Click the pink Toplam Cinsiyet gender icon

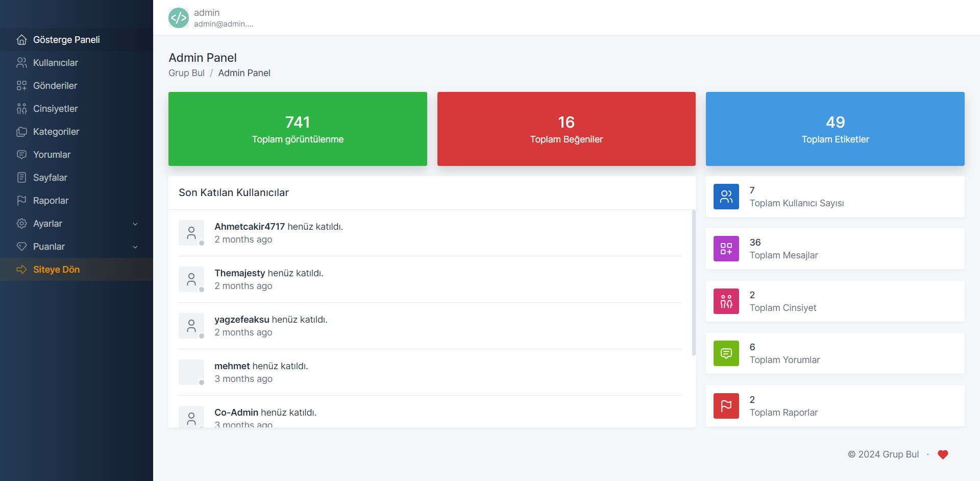[x=726, y=301]
